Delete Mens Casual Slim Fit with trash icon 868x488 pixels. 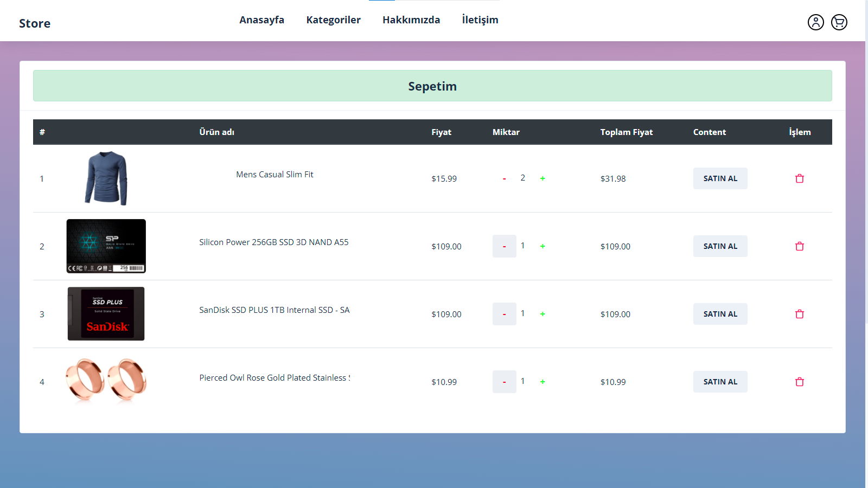800,178
